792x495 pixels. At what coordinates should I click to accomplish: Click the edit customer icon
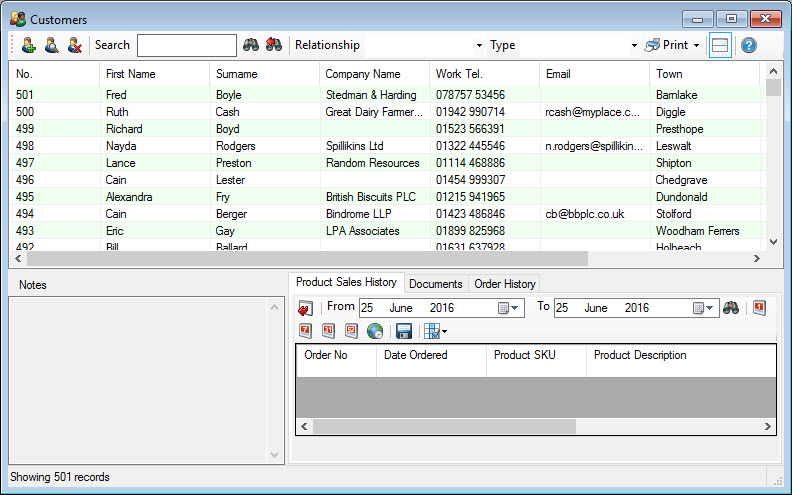tap(51, 45)
